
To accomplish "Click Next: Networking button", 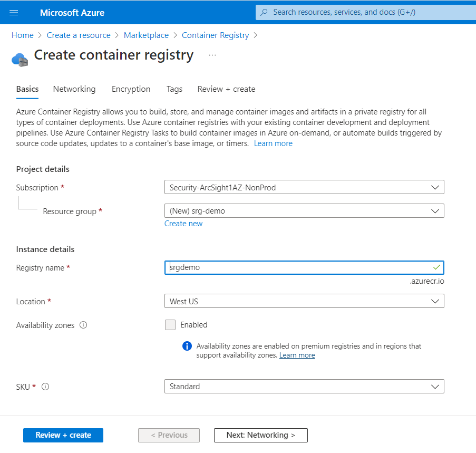I will click(x=260, y=435).
